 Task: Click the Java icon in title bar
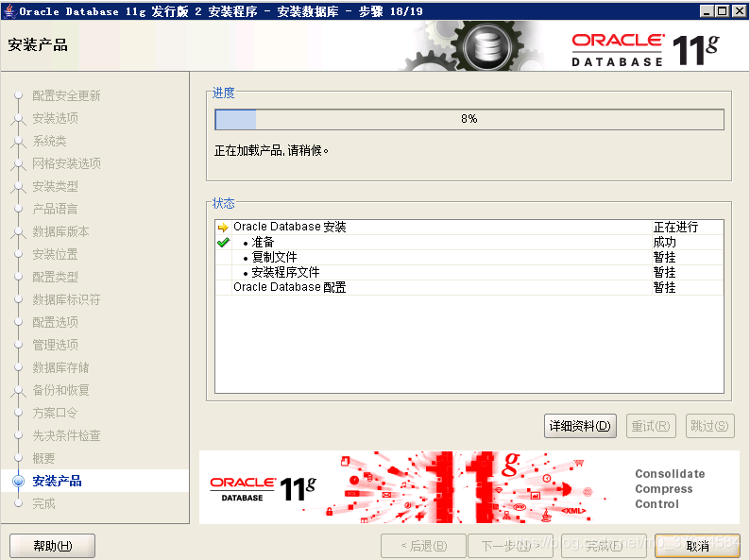9,10
